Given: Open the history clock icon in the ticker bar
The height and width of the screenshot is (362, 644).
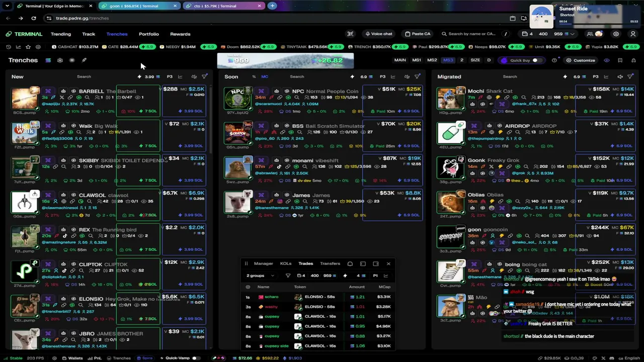Looking at the screenshot, I should [9, 47].
